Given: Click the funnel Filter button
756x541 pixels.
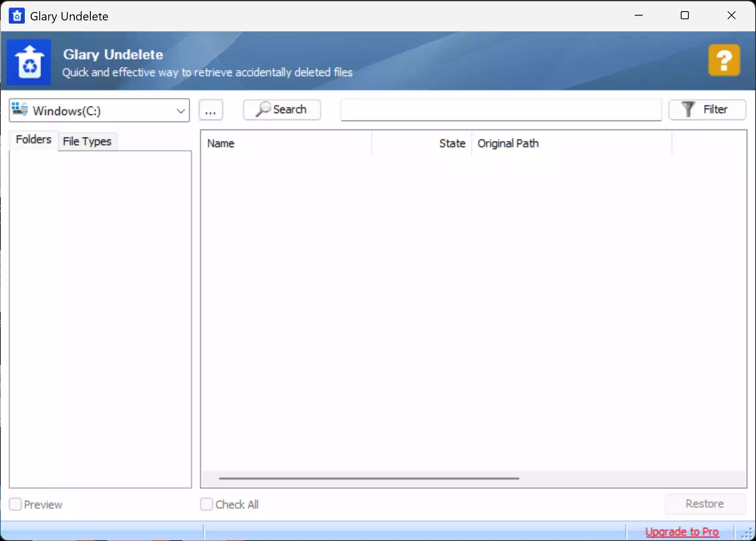Looking at the screenshot, I should [x=707, y=110].
